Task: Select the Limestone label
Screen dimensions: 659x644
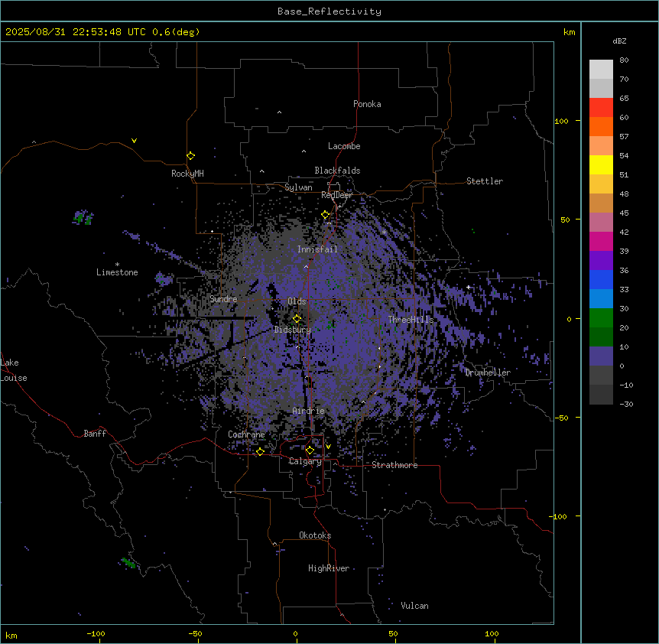Action: click(117, 272)
